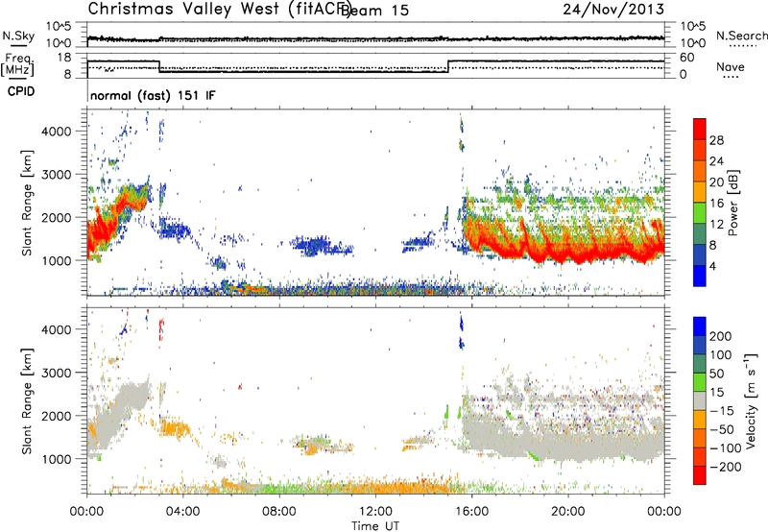Viewport: 768px width, 532px height.
Task: Click the "2000" tick in velocity panel
Action: point(57,416)
